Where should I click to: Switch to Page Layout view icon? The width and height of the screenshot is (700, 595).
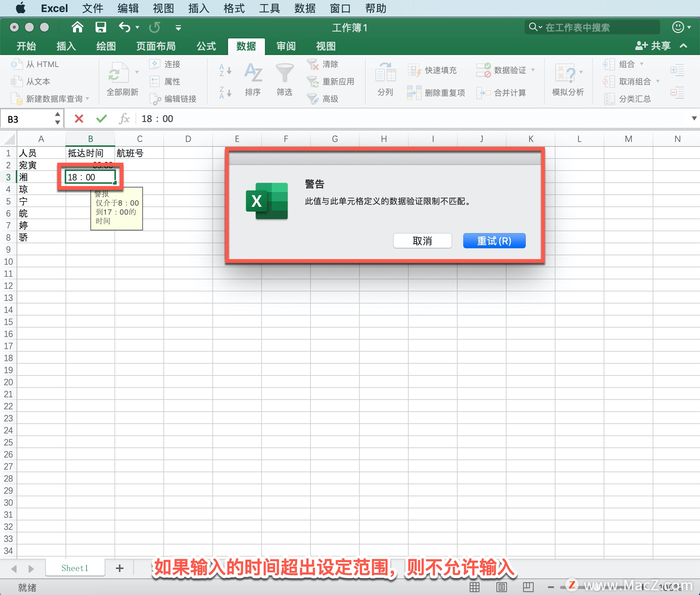click(501, 587)
